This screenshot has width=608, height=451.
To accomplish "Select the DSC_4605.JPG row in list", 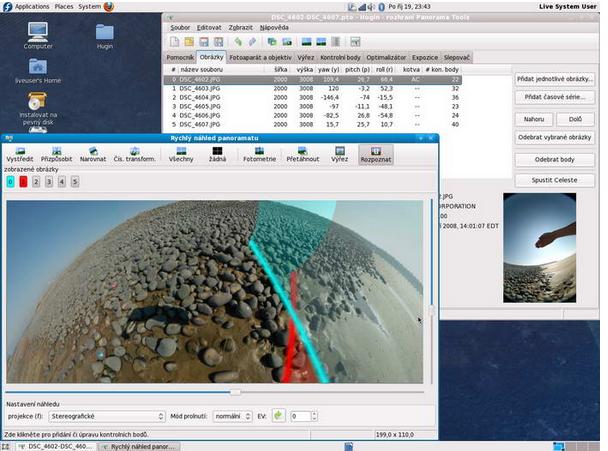I will [x=313, y=106].
